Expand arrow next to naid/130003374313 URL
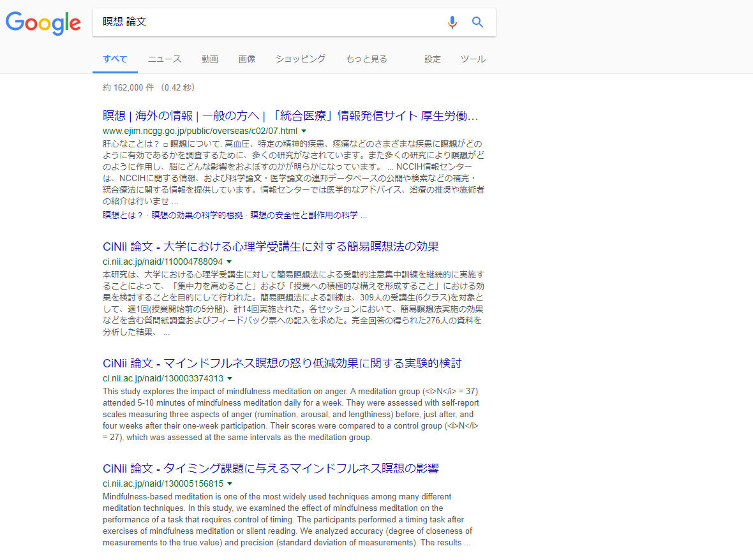This screenshot has width=753, height=560. [x=230, y=379]
